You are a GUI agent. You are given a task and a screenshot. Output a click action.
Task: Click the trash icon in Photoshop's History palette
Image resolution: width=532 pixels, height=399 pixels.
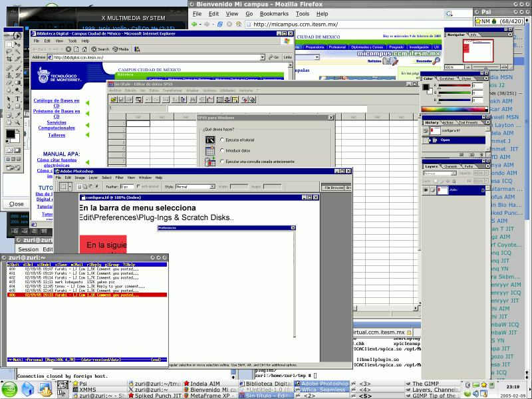(x=481, y=154)
